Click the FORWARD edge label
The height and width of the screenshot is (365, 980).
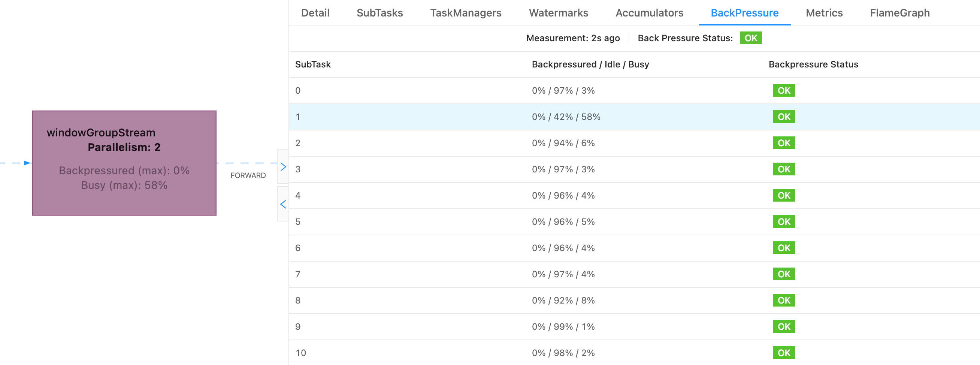click(248, 175)
